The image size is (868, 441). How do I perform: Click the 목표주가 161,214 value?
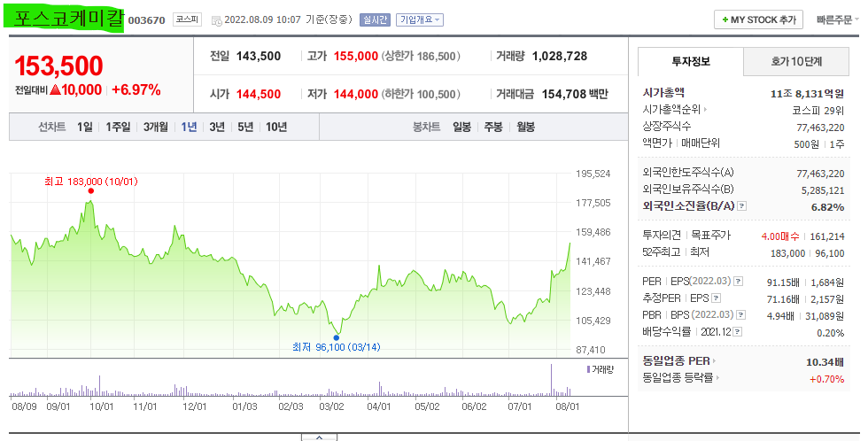[x=827, y=236]
